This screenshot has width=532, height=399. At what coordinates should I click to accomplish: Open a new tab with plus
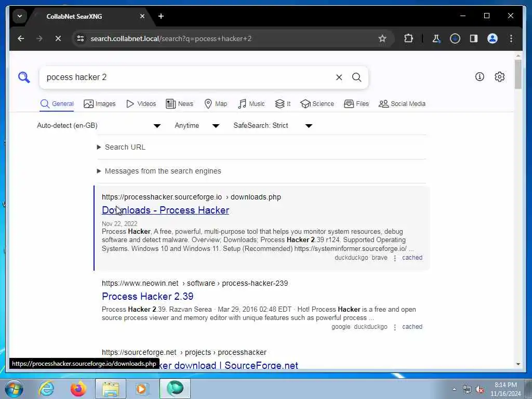pyautogui.click(x=161, y=16)
